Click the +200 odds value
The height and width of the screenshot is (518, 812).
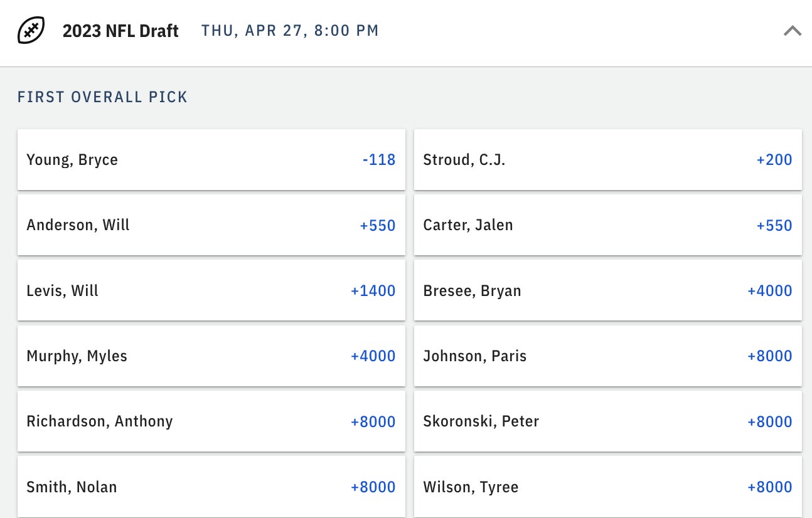click(774, 160)
